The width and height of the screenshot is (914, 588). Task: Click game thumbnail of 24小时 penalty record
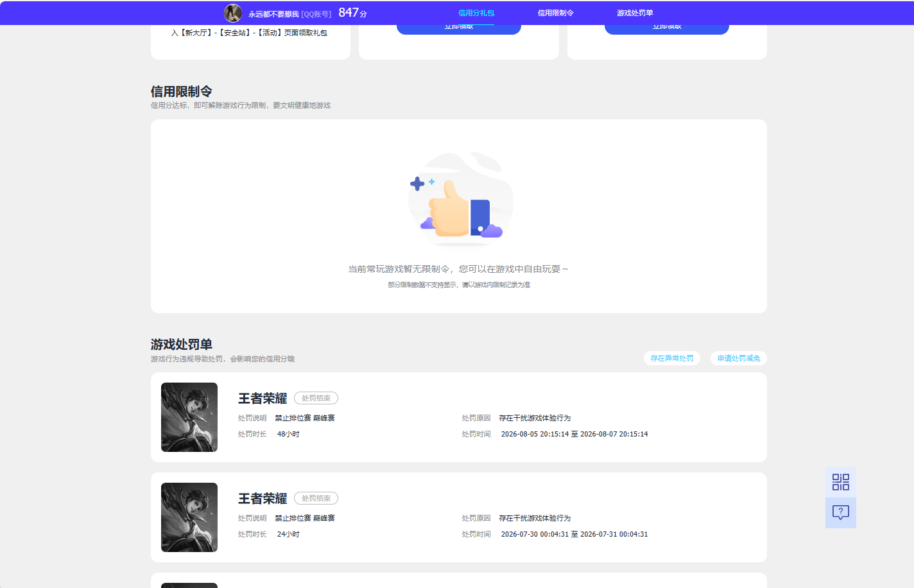pos(189,517)
